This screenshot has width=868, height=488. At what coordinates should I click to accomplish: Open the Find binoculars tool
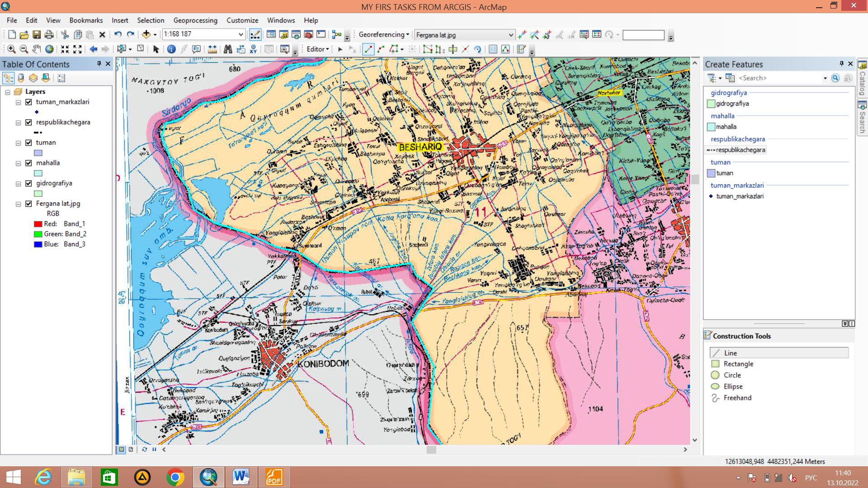[x=228, y=49]
